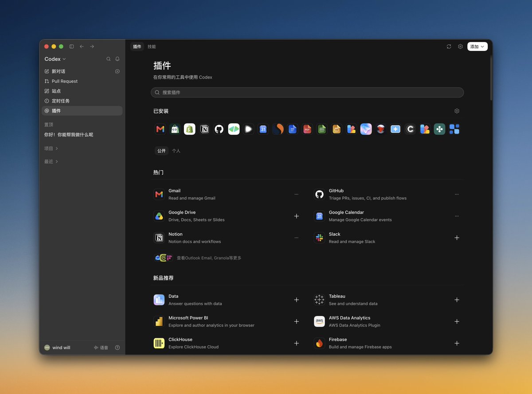
Task: Open Gmail icon in the installed row
Action: click(x=160, y=129)
